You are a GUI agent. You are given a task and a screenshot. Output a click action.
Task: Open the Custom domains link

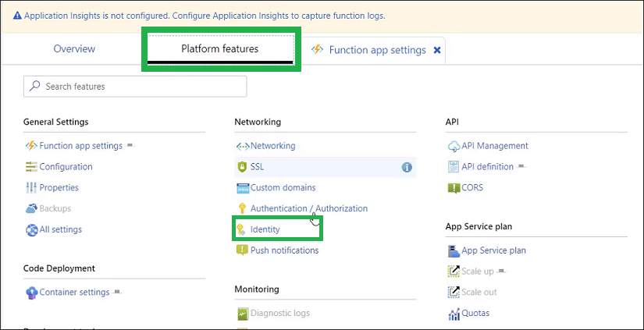point(283,187)
